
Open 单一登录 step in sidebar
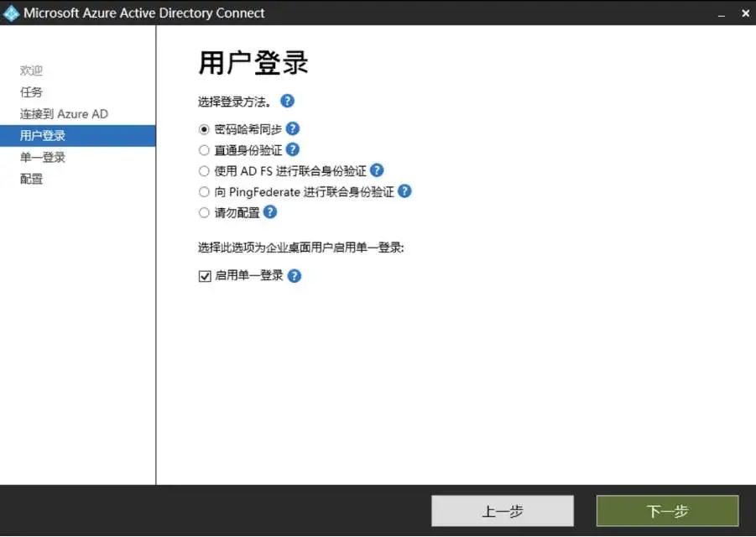pyautogui.click(x=43, y=157)
